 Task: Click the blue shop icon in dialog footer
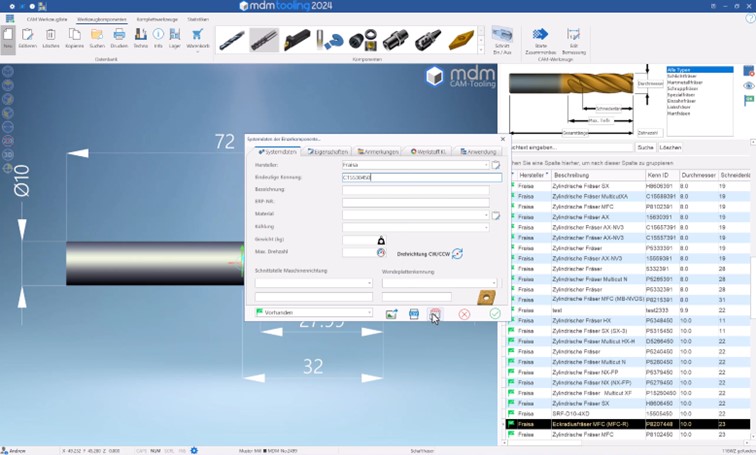tap(414, 314)
